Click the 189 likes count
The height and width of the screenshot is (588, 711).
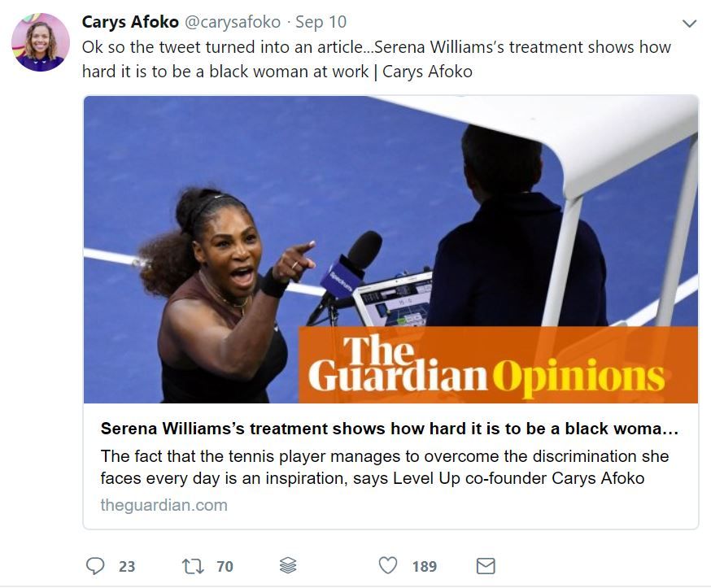425,566
